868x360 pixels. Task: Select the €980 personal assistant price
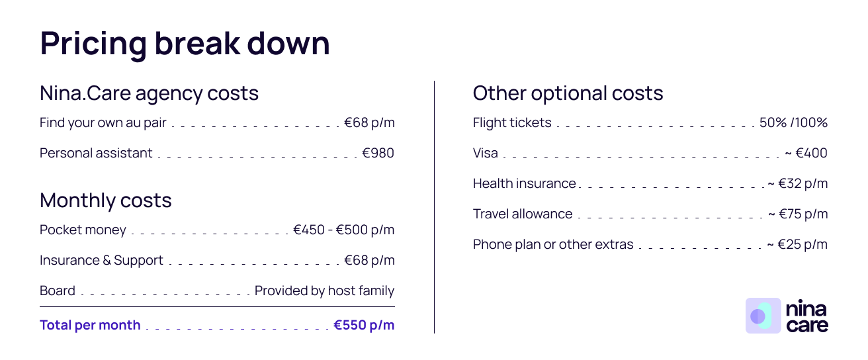(x=378, y=154)
